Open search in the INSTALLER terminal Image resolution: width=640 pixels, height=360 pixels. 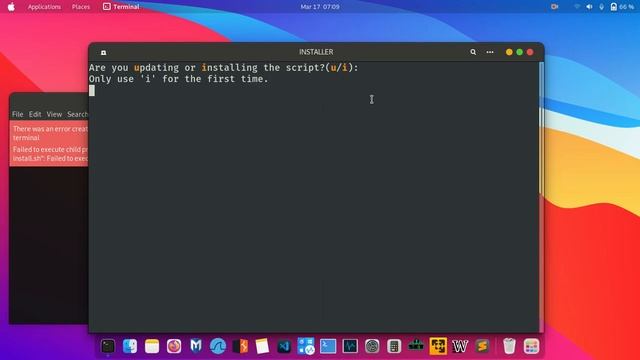[473, 52]
